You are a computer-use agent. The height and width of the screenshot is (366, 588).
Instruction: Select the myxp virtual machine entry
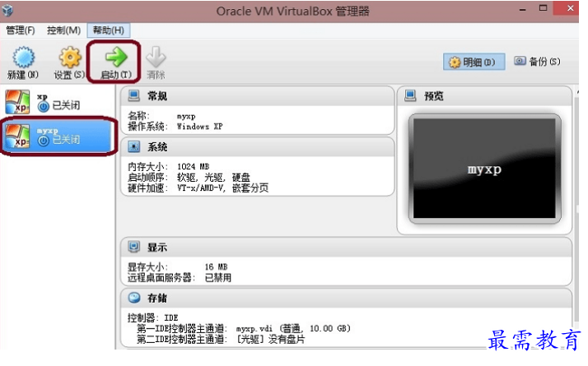click(x=58, y=137)
